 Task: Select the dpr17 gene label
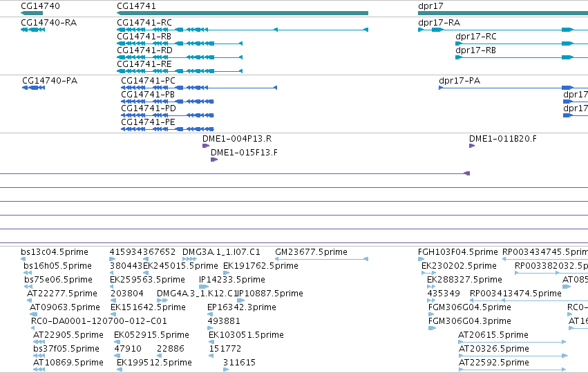click(x=430, y=6)
